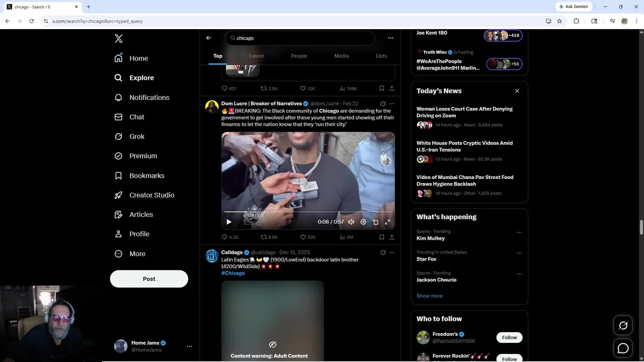Viewport: 644px width, 362px height.
Task: Switch to the Media tab
Action: pos(342,56)
